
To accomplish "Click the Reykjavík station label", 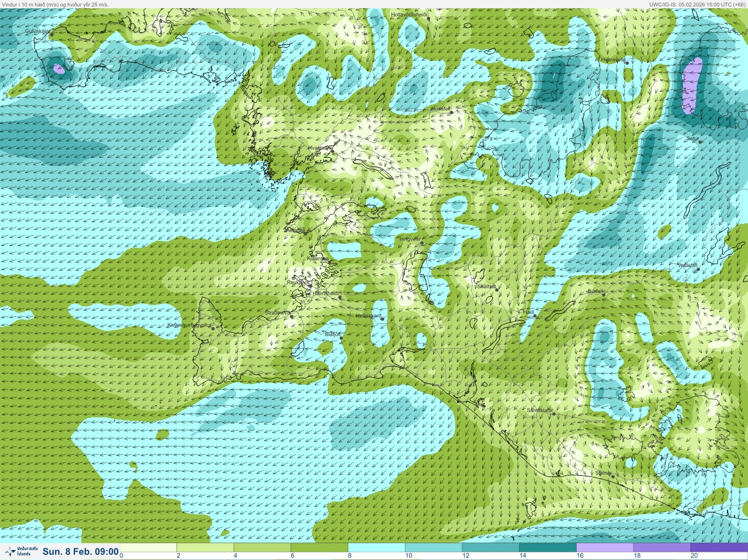I will tap(297, 282).
